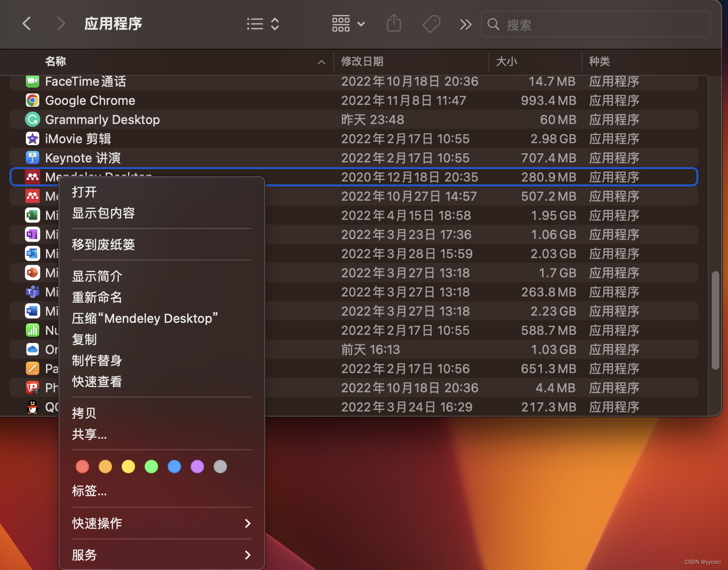Select the Photo Booth icon
This screenshot has width=728, height=570.
pos(33,388)
